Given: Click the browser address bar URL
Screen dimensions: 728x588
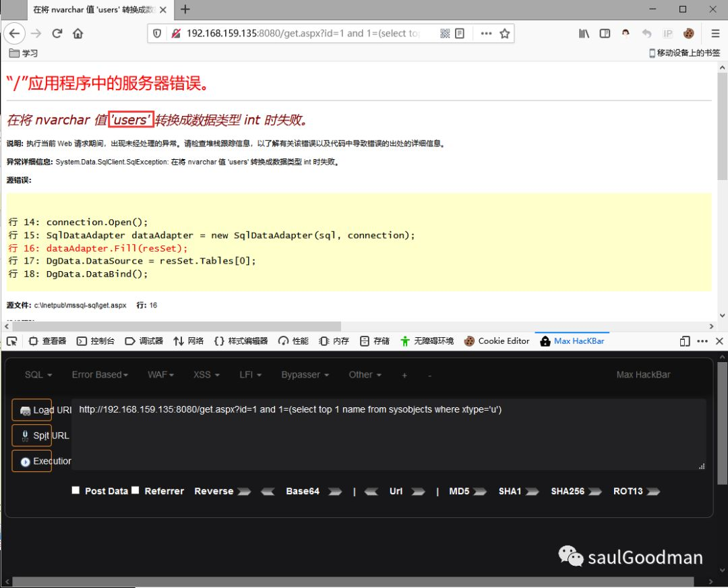Looking at the screenshot, I should (303, 34).
